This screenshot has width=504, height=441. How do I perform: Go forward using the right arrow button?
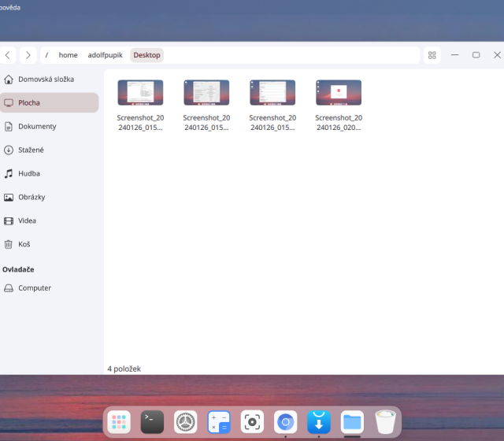28,55
